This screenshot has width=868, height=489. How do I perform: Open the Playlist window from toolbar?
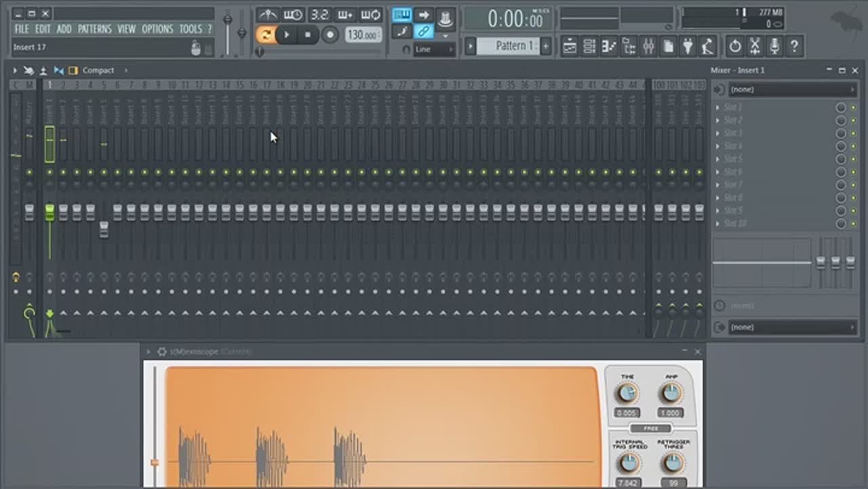[x=570, y=46]
